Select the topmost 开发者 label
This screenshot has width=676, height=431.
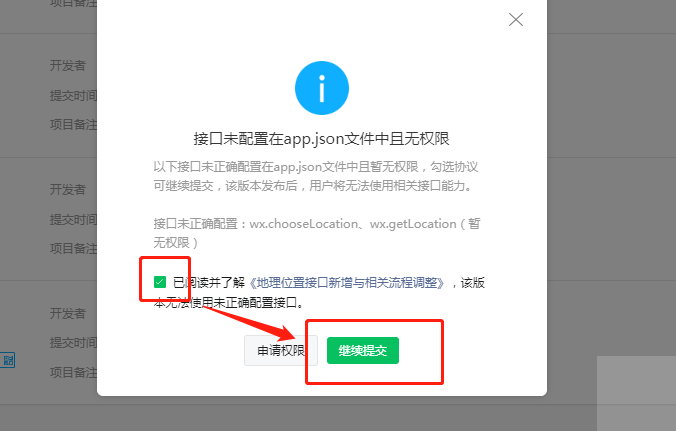(68, 66)
